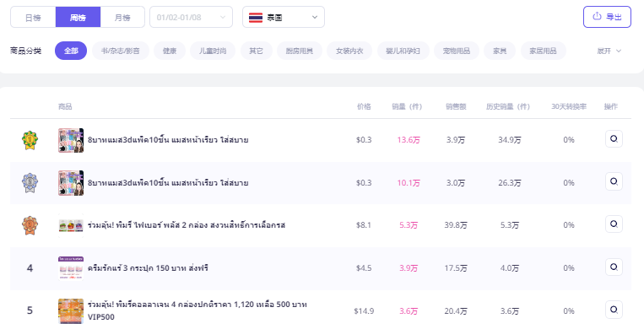Click the magnifier icon in row 5
This screenshot has height=329, width=644.
pos(614,310)
